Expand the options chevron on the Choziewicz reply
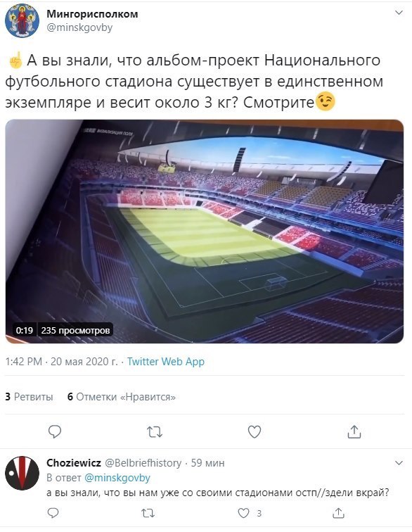This screenshot has height=532, width=412. (x=399, y=463)
